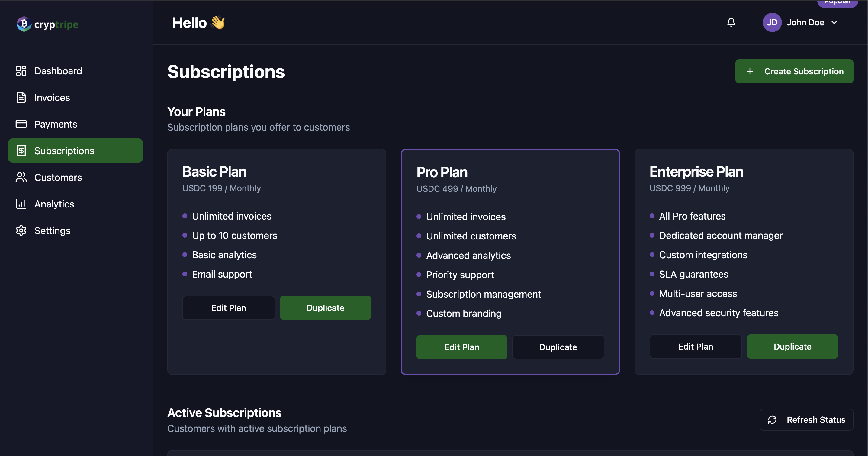Open the Subscriptions sidebar menu item
Viewport: 868px width, 456px height.
coord(76,151)
